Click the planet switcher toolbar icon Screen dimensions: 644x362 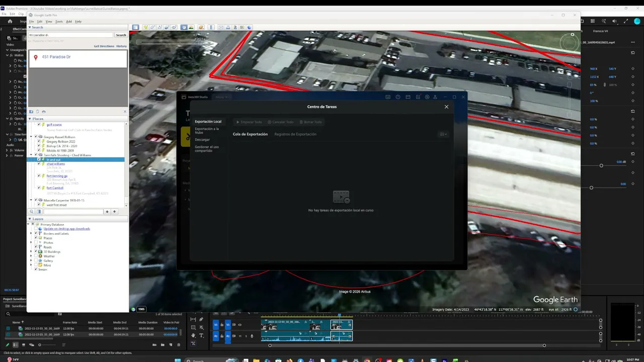pos(201,27)
